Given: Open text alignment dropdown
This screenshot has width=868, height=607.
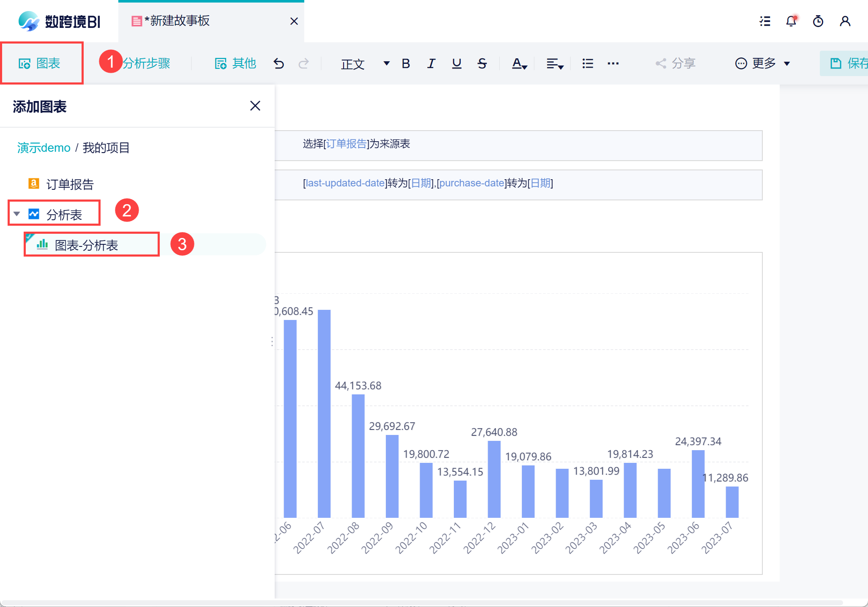Looking at the screenshot, I should (x=555, y=64).
